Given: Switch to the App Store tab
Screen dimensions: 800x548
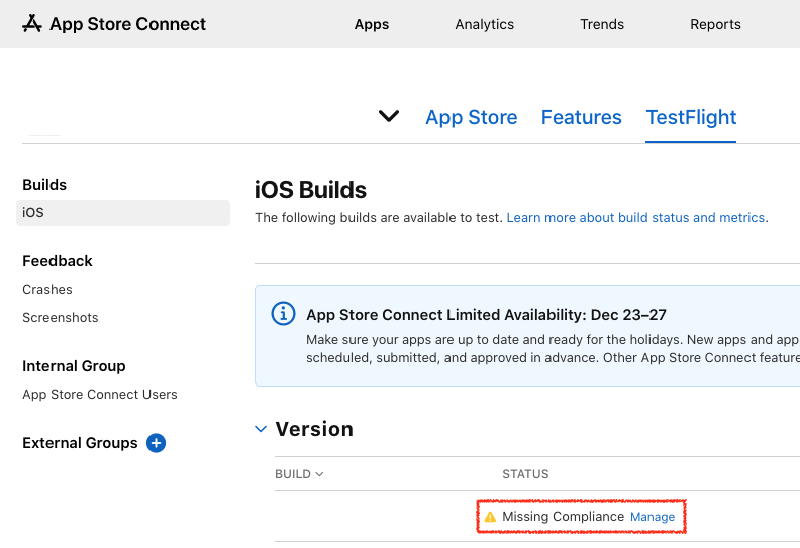Looking at the screenshot, I should 471,117.
